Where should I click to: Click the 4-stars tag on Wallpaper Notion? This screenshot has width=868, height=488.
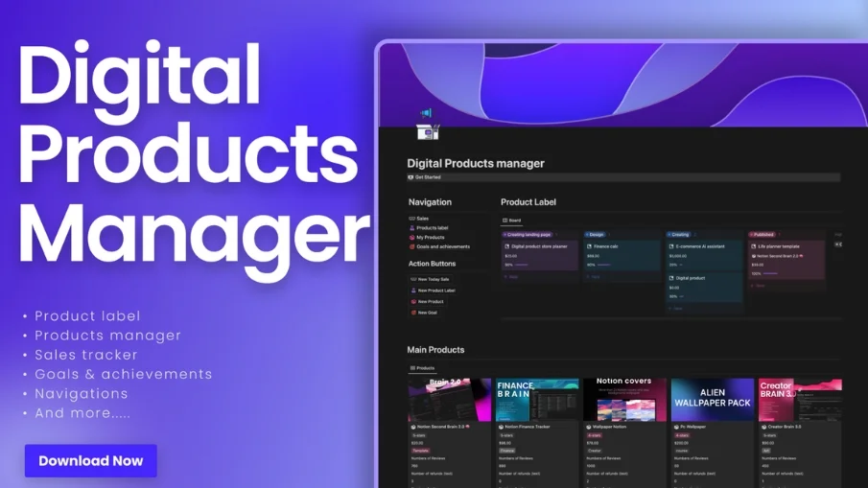coord(594,435)
